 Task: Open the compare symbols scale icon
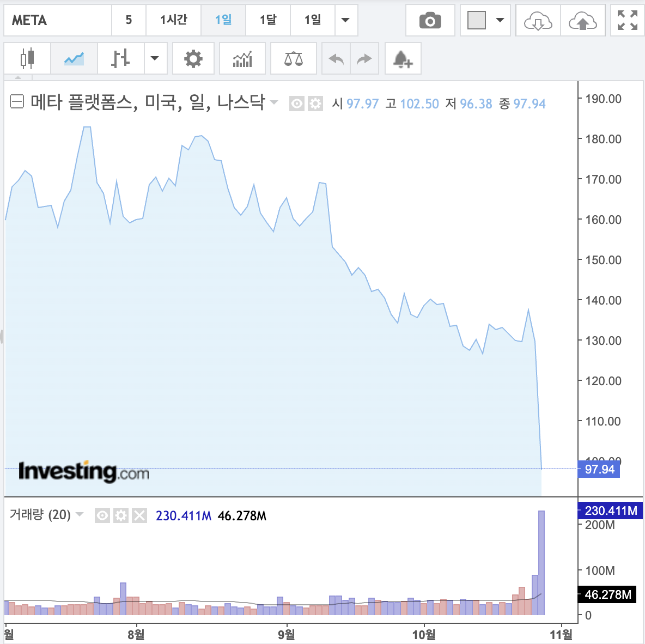(293, 58)
